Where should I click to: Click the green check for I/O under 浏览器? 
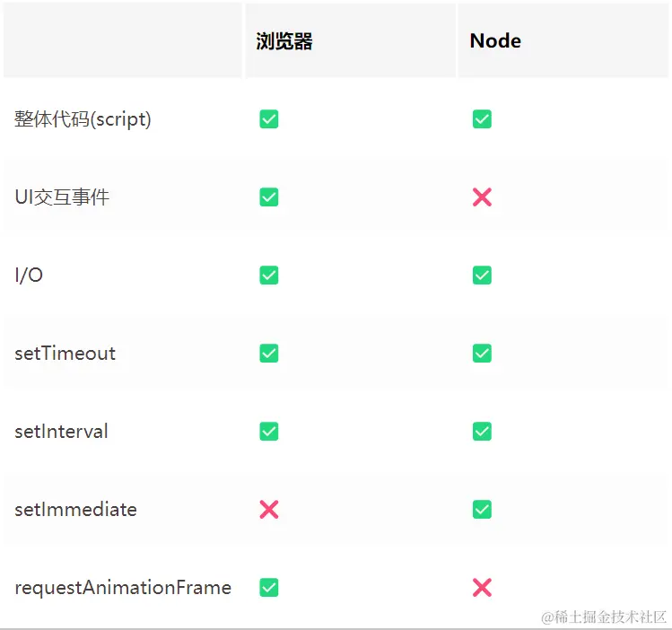point(269,276)
